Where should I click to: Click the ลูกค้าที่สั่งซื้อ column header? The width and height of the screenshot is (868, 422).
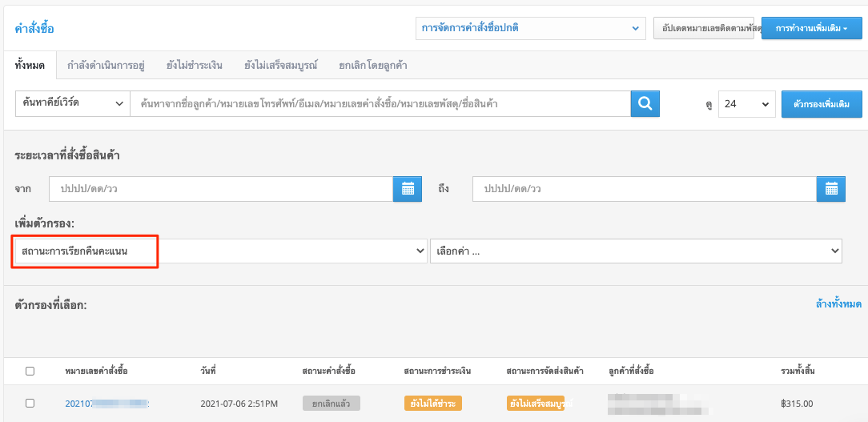631,371
